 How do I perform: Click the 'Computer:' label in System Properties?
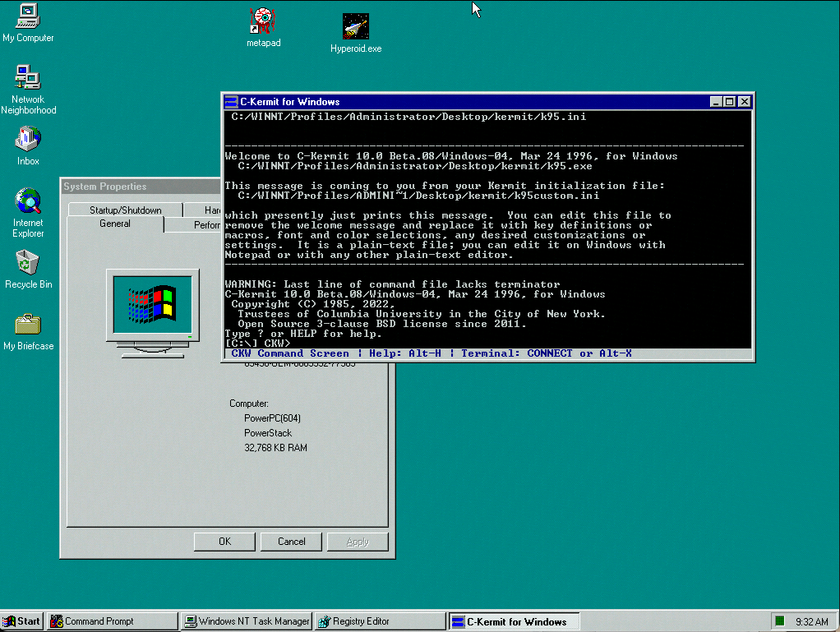coord(249,404)
